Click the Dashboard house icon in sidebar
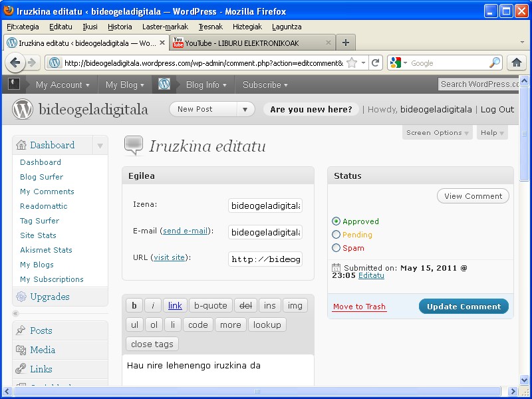The height and width of the screenshot is (399, 532). pos(21,145)
